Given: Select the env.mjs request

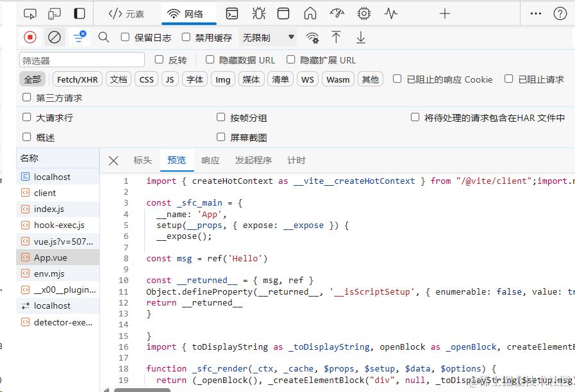Looking at the screenshot, I should click(x=58, y=274).
